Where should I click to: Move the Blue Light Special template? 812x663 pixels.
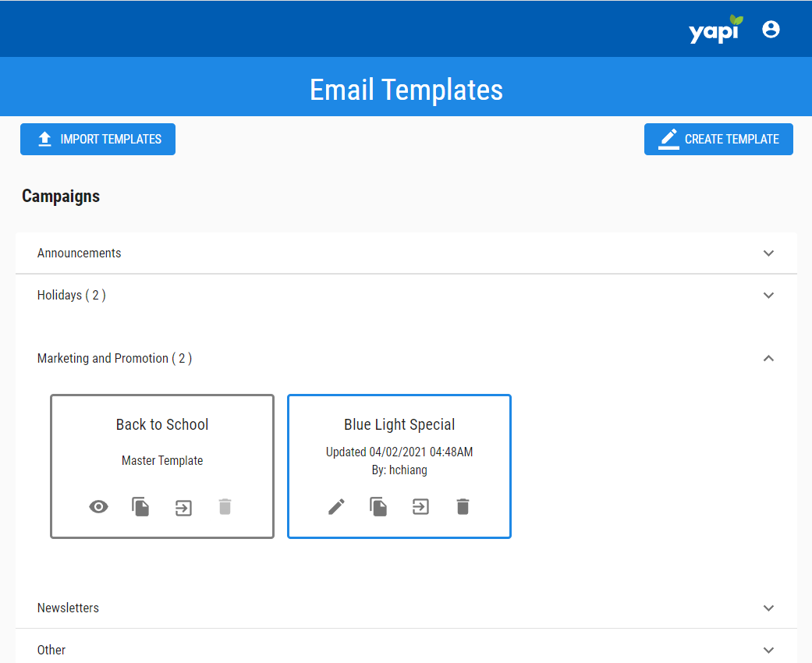pyautogui.click(x=420, y=506)
